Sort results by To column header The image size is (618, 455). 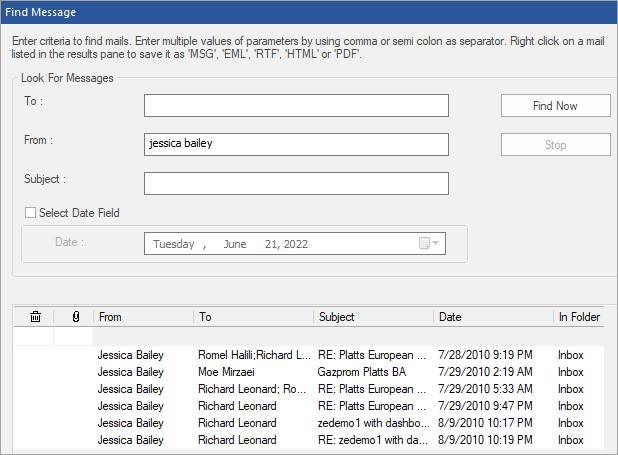tap(253, 317)
